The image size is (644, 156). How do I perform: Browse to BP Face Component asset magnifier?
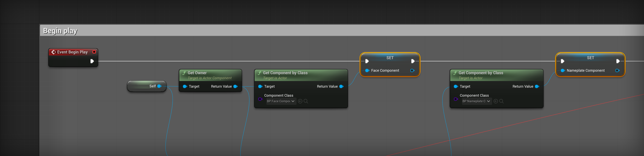point(306,101)
